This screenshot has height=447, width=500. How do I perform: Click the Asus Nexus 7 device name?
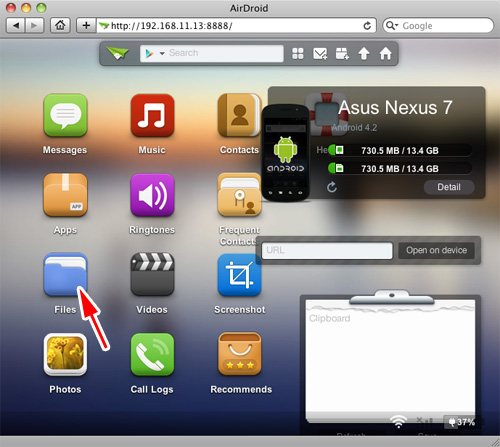pyautogui.click(x=395, y=108)
